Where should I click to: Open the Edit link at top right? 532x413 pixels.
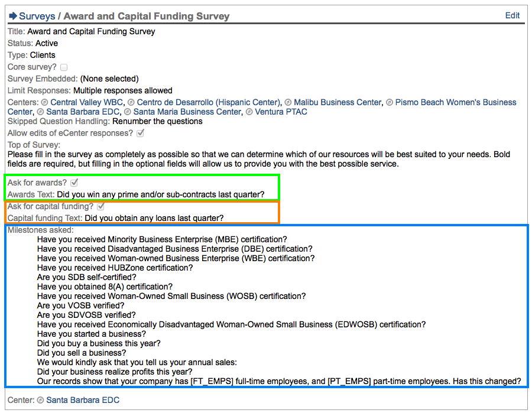click(512, 15)
